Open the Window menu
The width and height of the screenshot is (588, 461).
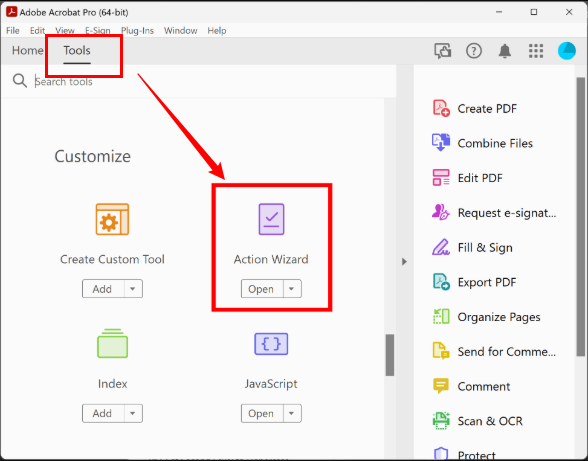click(181, 31)
